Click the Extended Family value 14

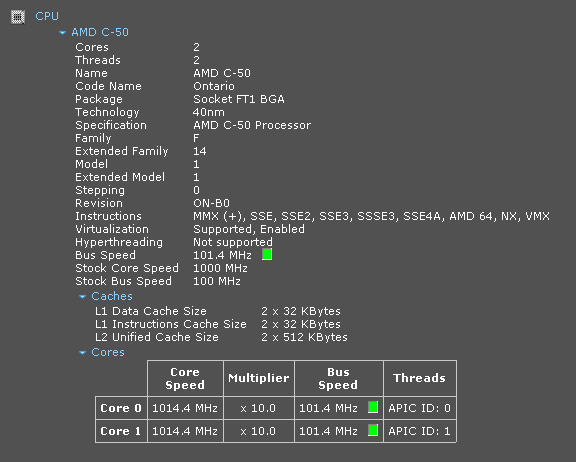pos(200,151)
